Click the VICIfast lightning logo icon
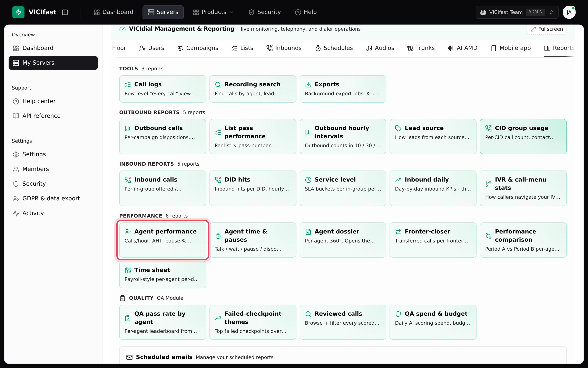The image size is (588, 368). point(18,12)
